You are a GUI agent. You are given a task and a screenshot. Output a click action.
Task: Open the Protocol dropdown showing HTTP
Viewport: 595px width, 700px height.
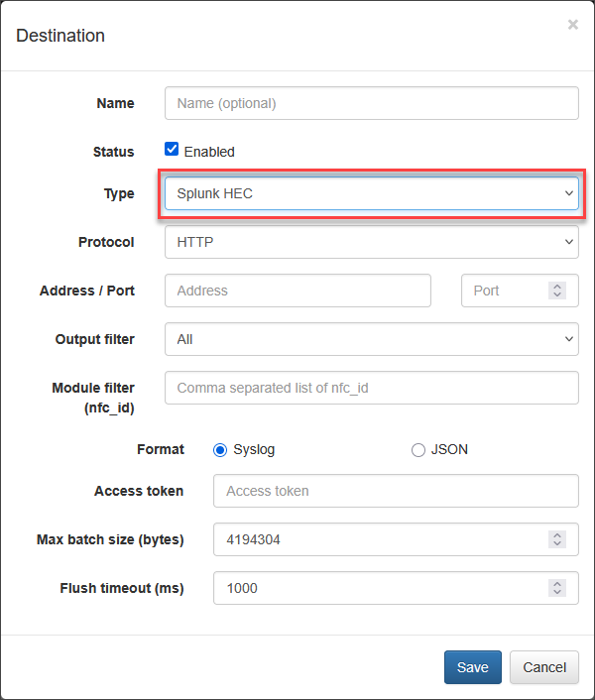click(x=371, y=242)
